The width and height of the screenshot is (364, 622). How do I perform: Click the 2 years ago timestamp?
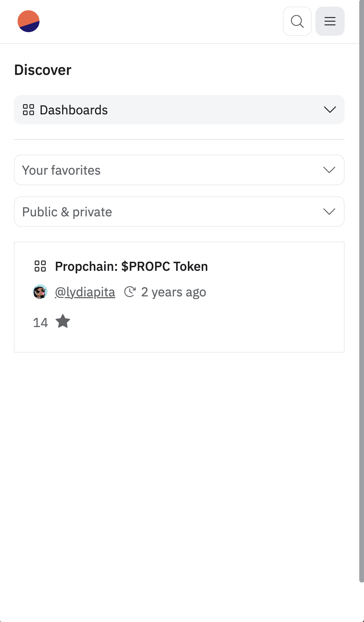174,292
